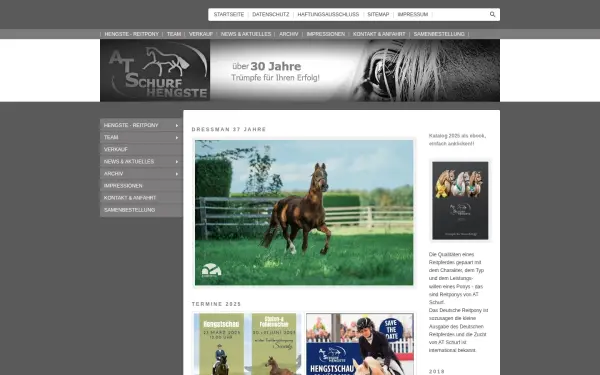600x375 pixels.
Task: Select Samenbestellung in the sidebar menu
Action: point(141,210)
